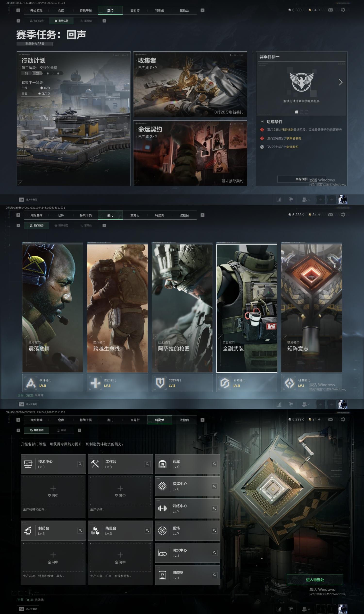Image resolution: width=364 pixels, height=614 pixels.
Task: Click the magnifier icon on the 收藏室 row
Action: [x=215, y=575]
